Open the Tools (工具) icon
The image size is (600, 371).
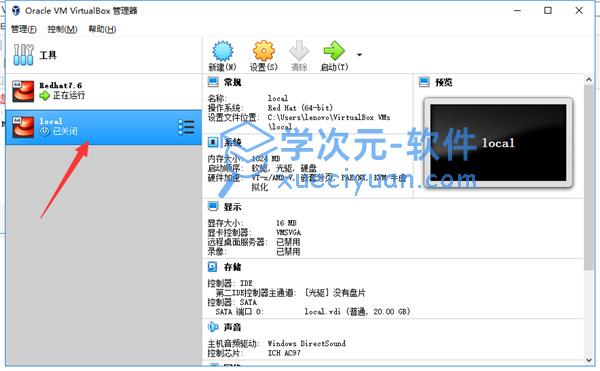[x=23, y=55]
